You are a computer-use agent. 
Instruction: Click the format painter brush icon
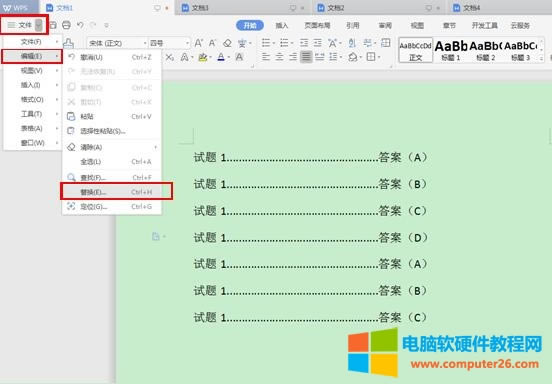68,43
